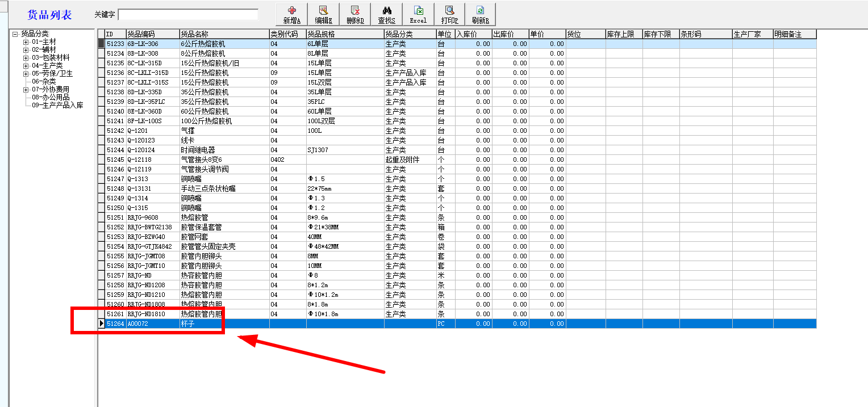Click the row selector for ID 51240
The height and width of the screenshot is (407, 868).
pos(102,111)
